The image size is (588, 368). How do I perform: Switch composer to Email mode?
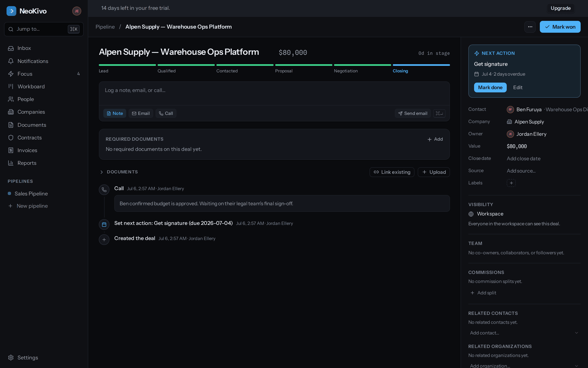141,113
